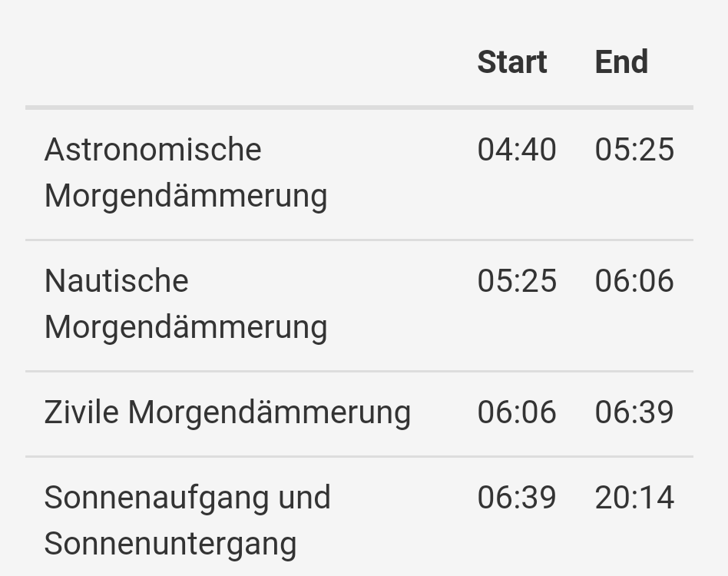The height and width of the screenshot is (576, 728).
Task: Click the End column header
Action: coord(621,62)
